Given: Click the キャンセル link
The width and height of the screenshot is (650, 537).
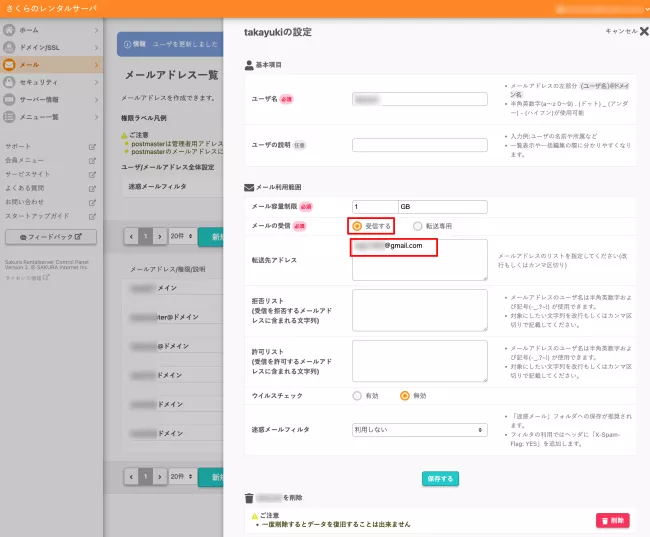Looking at the screenshot, I should (x=621, y=31).
